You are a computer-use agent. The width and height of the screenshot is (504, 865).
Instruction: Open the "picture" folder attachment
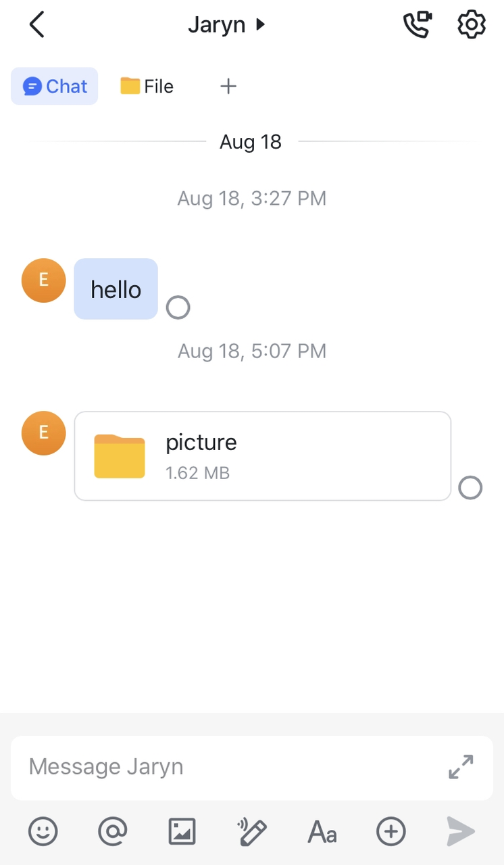(x=262, y=456)
